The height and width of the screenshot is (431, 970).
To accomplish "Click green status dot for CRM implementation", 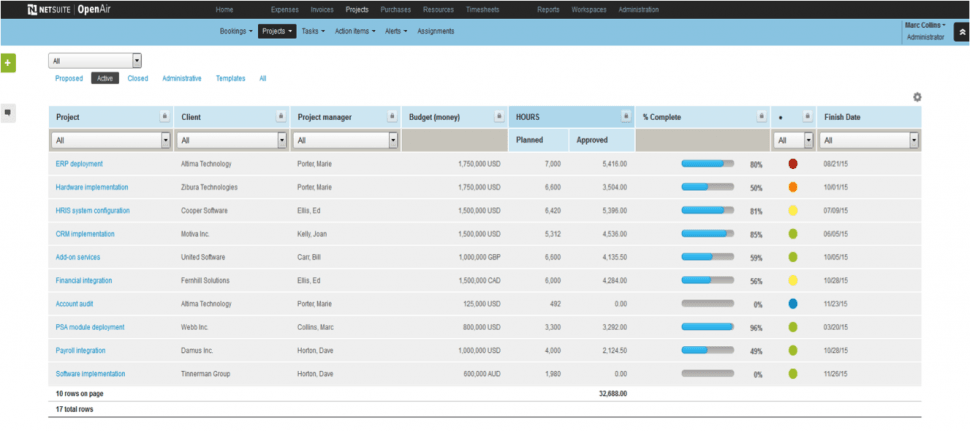I will pos(792,234).
